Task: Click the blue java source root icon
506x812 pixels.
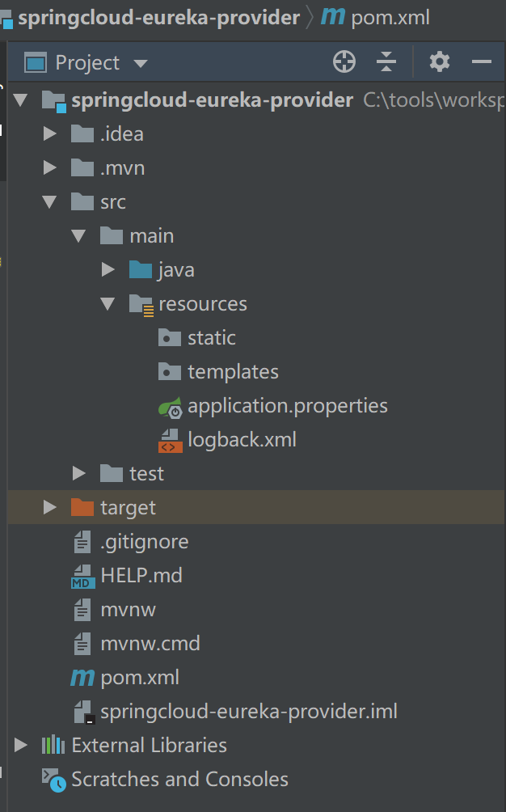Action: [140, 269]
